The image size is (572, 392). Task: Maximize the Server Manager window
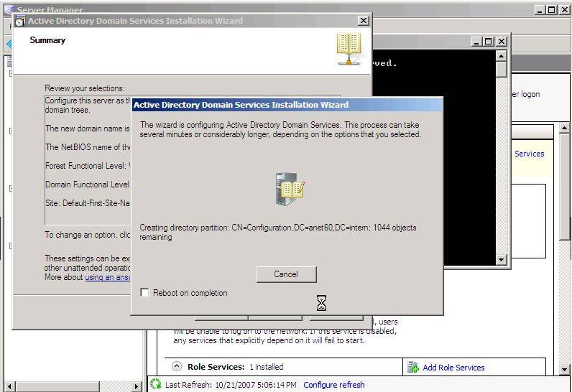[x=552, y=10]
